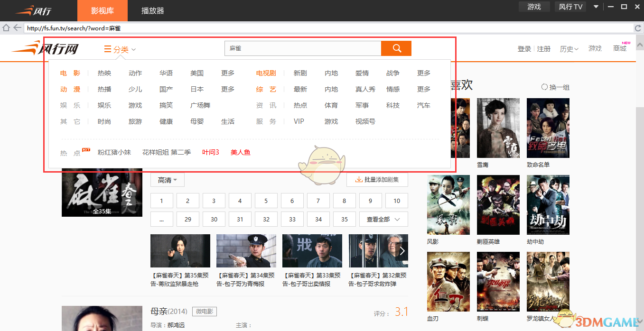Open the 高清 quality dropdown
Image resolution: width=644 pixels, height=331 pixels.
[x=167, y=179]
